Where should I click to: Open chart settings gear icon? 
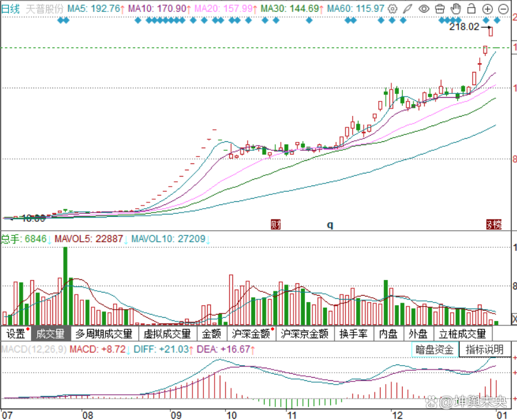(393, 9)
